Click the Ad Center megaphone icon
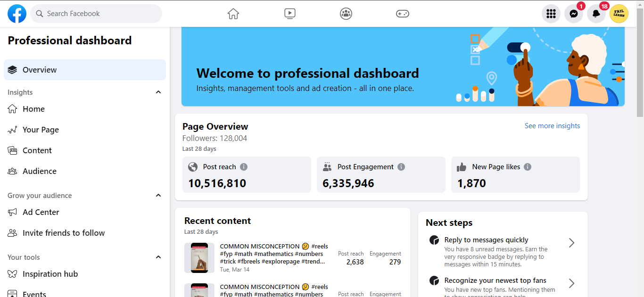The width and height of the screenshot is (644, 297). [x=13, y=212]
